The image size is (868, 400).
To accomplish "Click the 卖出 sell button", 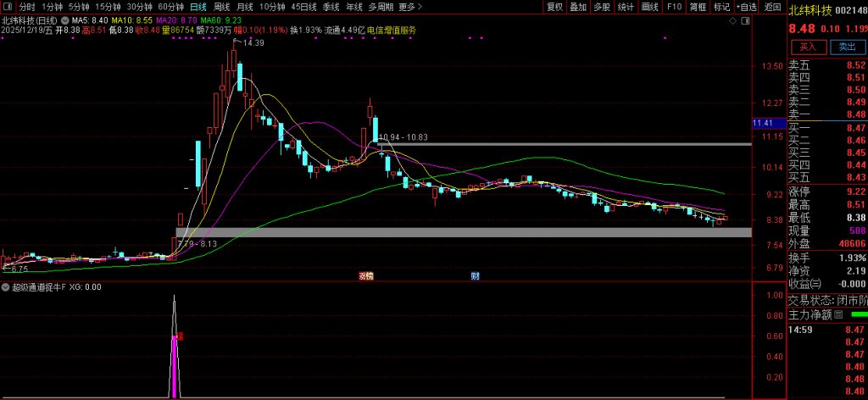I will pyautogui.click(x=847, y=47).
